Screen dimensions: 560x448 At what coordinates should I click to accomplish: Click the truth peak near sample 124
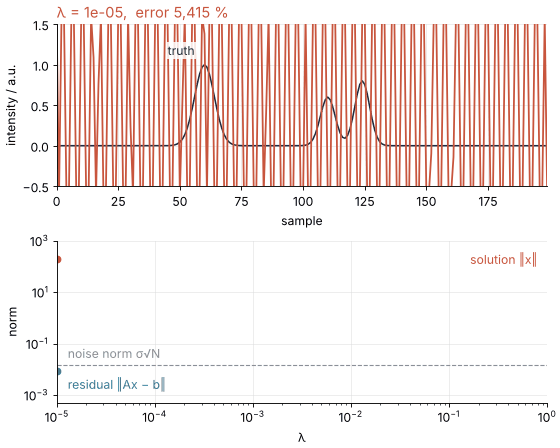pyautogui.click(x=362, y=81)
